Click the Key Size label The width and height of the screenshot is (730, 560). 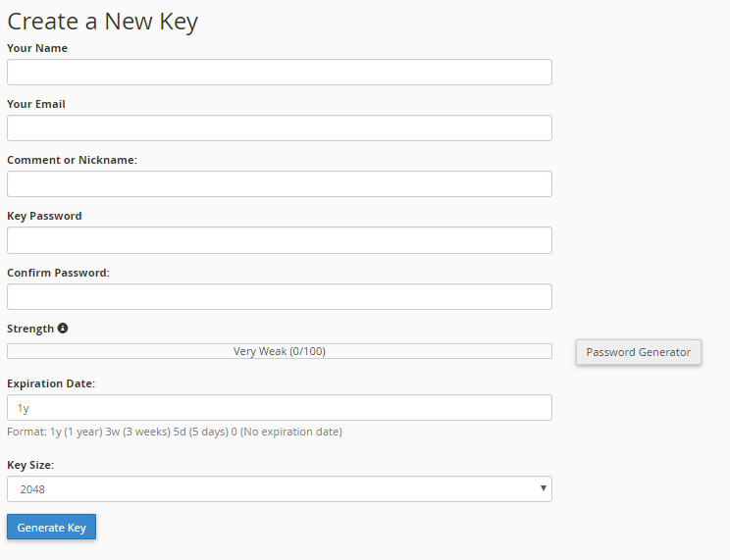30,465
